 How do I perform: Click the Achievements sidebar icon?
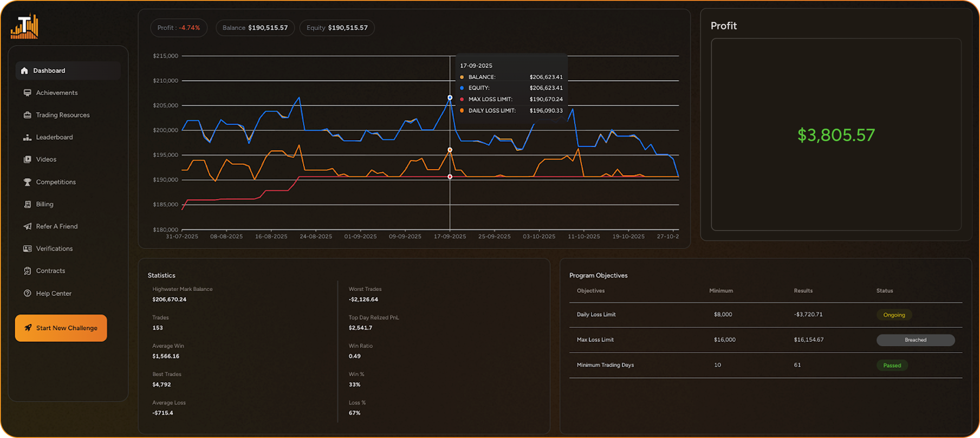(x=27, y=93)
